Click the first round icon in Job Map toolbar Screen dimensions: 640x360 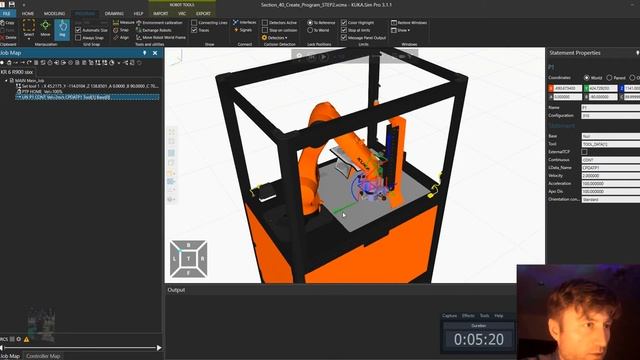point(2,63)
